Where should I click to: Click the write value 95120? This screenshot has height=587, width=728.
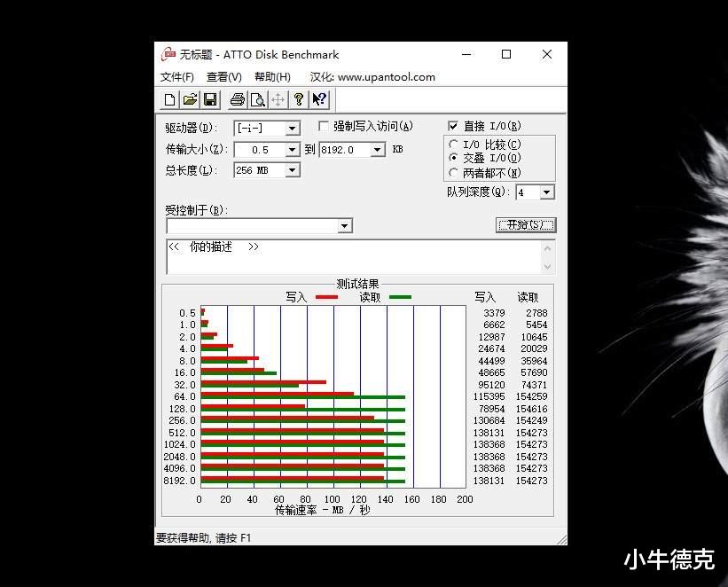(x=491, y=385)
